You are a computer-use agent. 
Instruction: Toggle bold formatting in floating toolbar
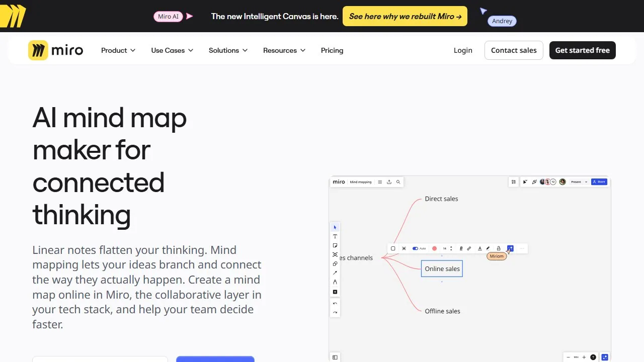click(x=461, y=248)
